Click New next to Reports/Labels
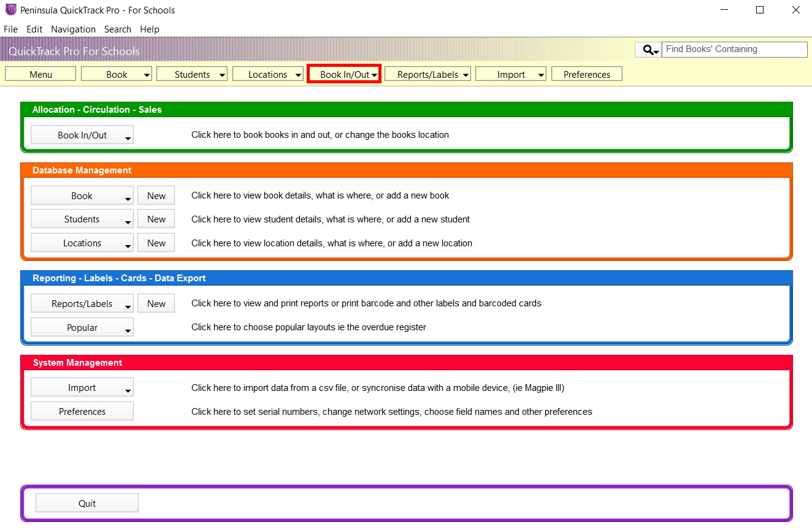The image size is (812, 530). tap(156, 303)
